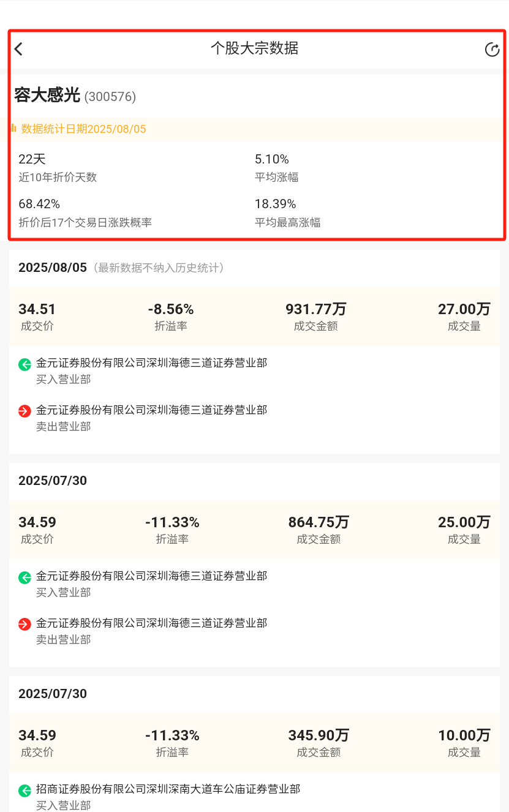The image size is (509, 812).
Task: Tap the back arrow icon
Action: click(x=18, y=49)
